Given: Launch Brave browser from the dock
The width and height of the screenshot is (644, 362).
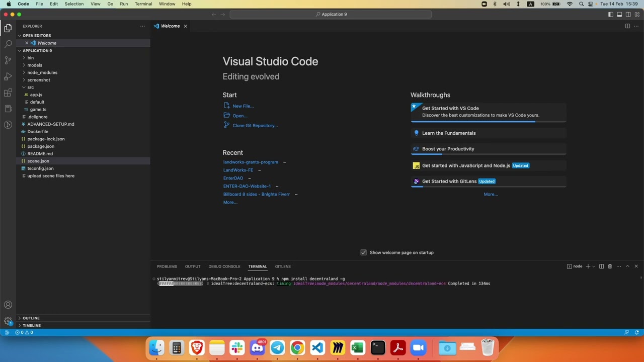Looking at the screenshot, I should click(197, 347).
